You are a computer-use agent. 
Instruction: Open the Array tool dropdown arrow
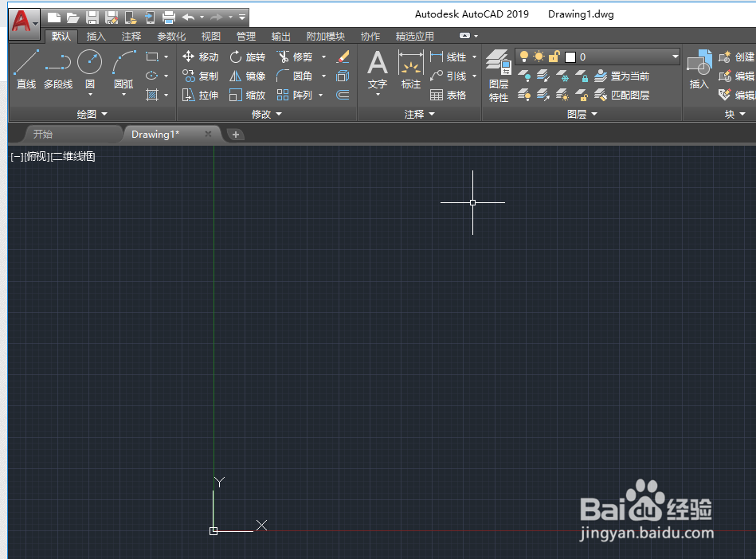click(320, 95)
